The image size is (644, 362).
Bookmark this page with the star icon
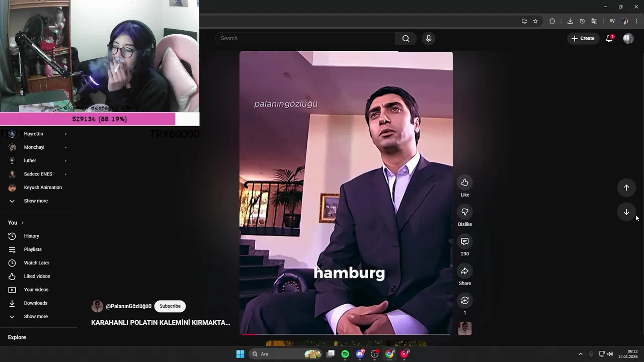535,21
